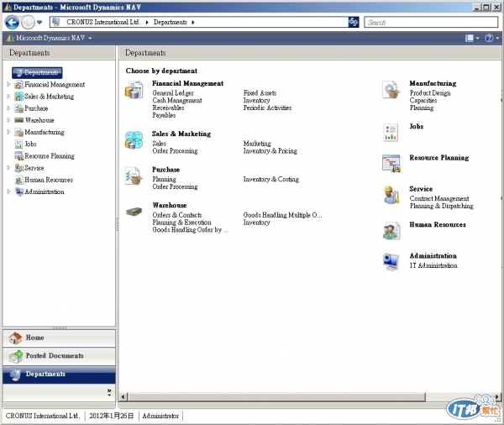Open the Microsoft Dynamics NAV menu

click(50, 38)
